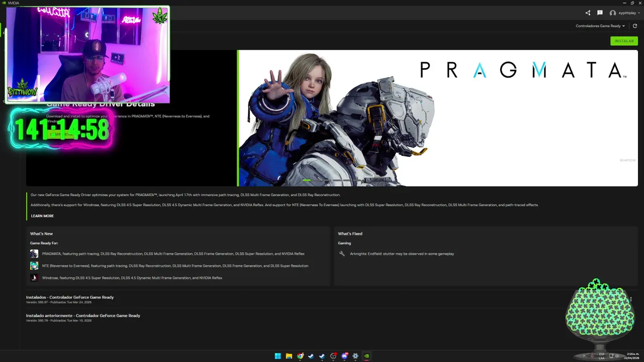Open Google Chrome from the taskbar
The image size is (644, 362).
point(300,356)
